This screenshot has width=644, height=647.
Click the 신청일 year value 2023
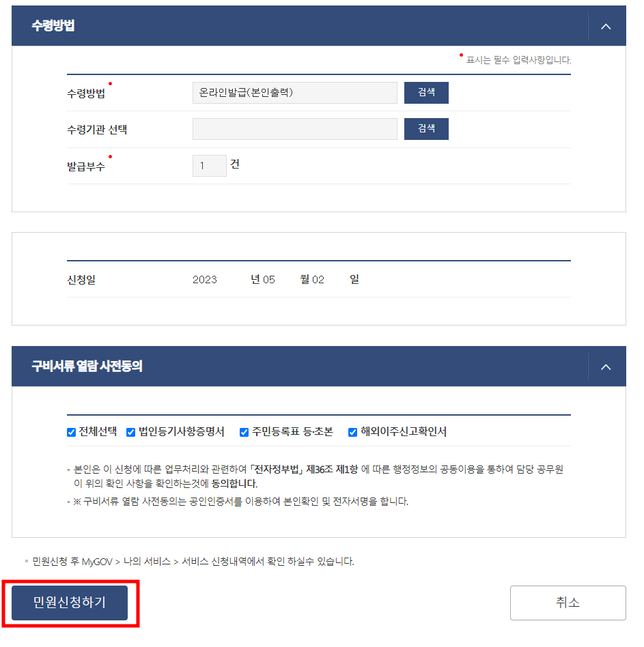205,280
